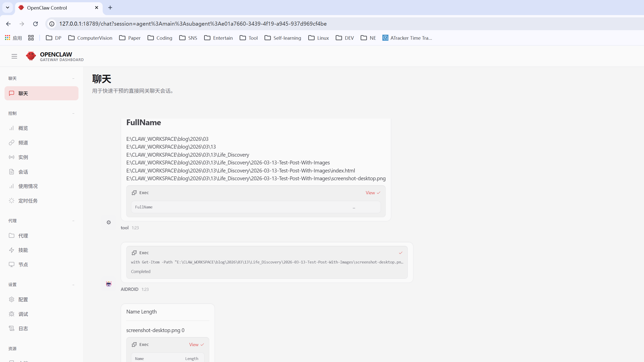Open the 会话 sessions menu item
The height and width of the screenshot is (362, 644).
pos(23,172)
